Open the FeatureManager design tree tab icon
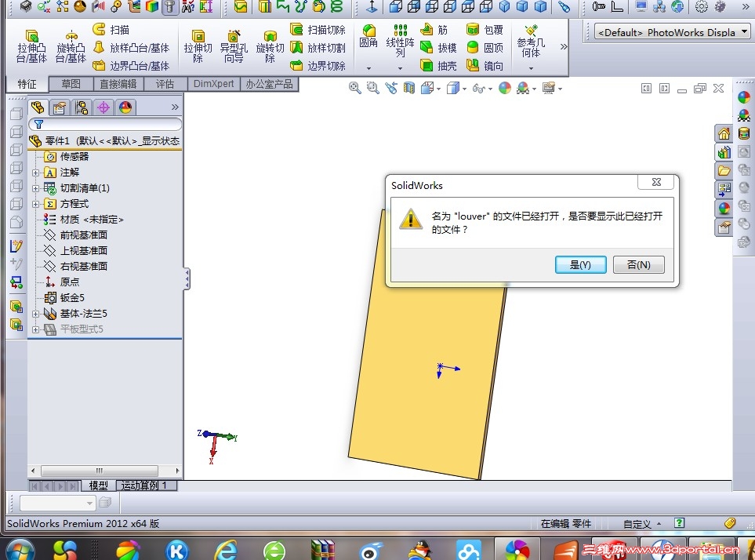The image size is (755, 560). pyautogui.click(x=38, y=107)
